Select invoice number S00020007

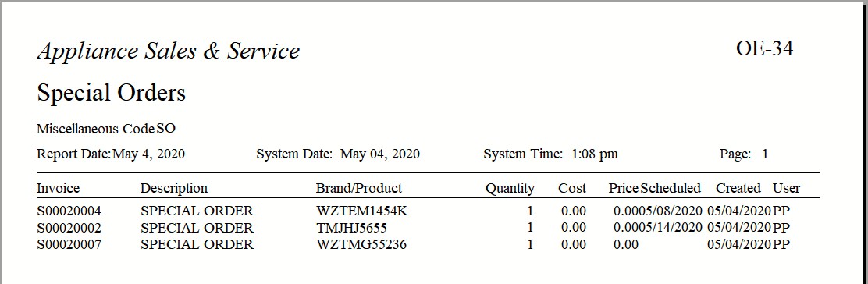(69, 244)
